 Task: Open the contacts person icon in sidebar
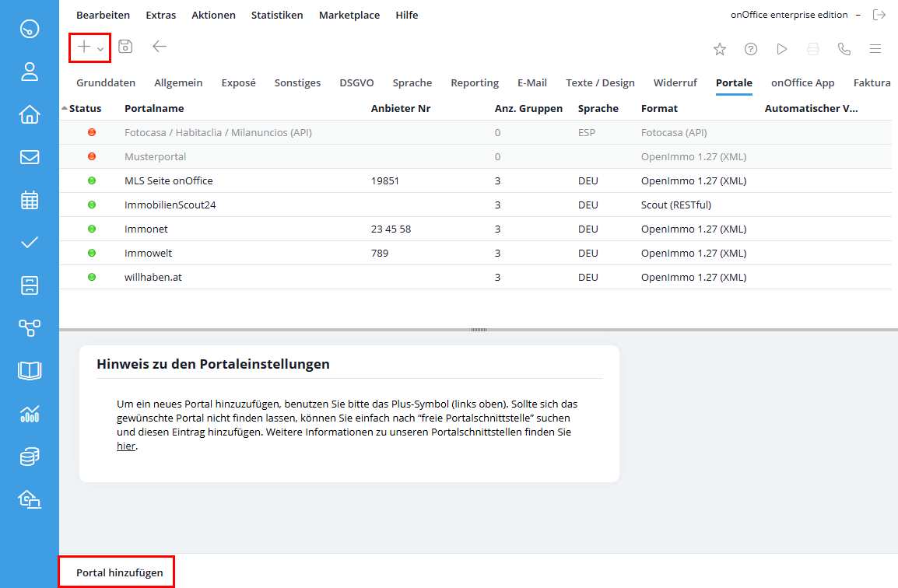[30, 72]
